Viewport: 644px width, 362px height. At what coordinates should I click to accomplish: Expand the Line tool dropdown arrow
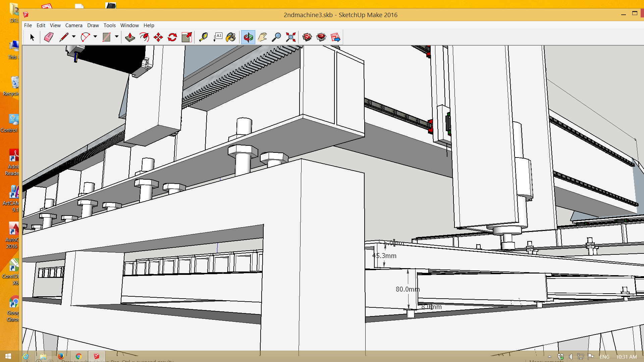tap(74, 37)
